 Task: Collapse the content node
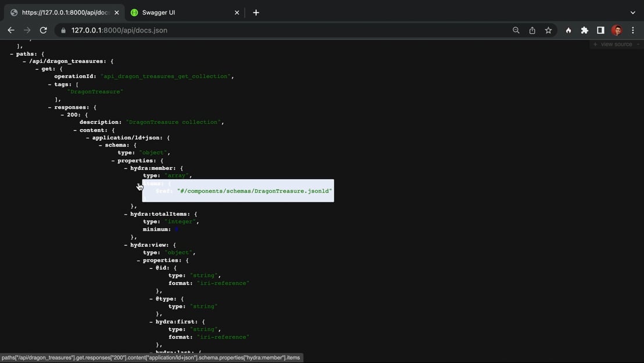point(75,130)
